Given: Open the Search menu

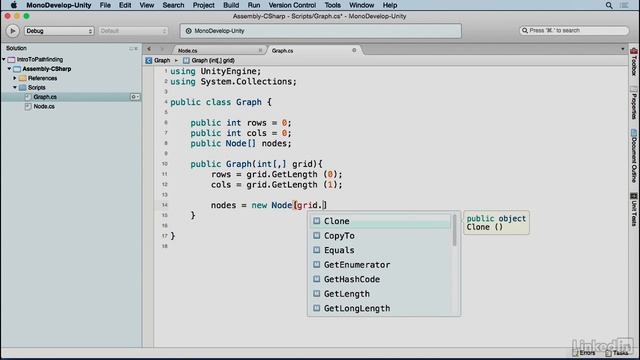Looking at the screenshot, I should click(x=173, y=5).
